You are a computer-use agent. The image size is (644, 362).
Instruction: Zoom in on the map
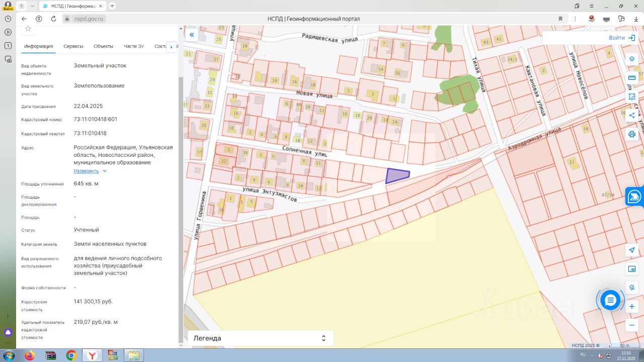pos(632,306)
